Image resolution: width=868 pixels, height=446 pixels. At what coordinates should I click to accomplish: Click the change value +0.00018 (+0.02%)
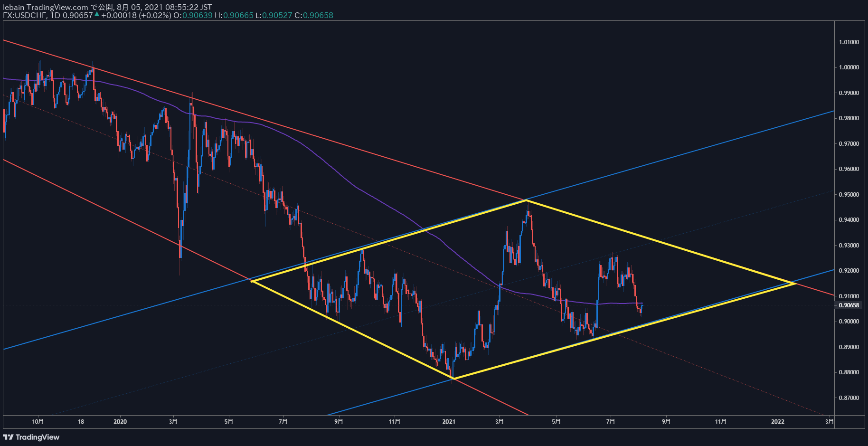136,15
